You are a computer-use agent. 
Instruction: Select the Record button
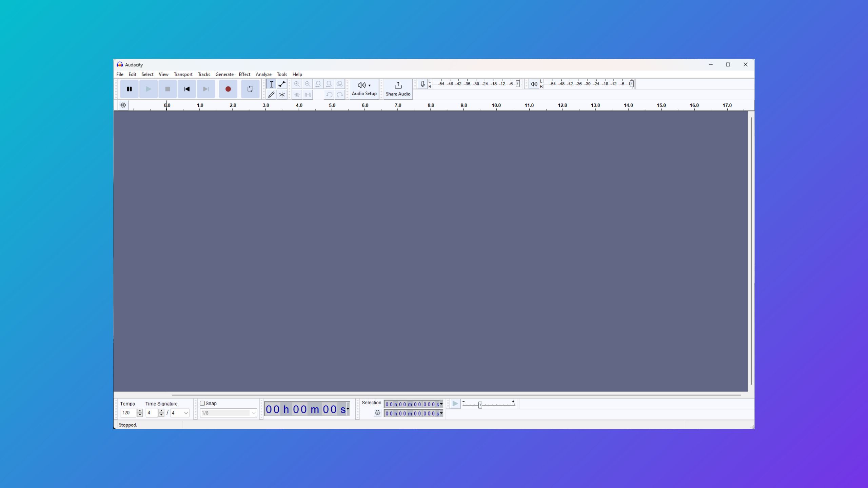coord(228,88)
